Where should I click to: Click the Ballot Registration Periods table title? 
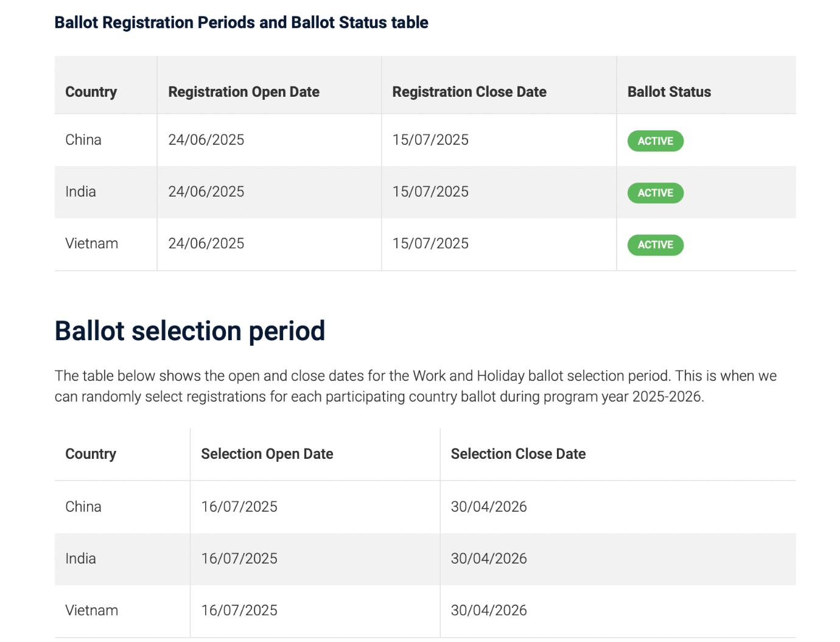point(241,23)
